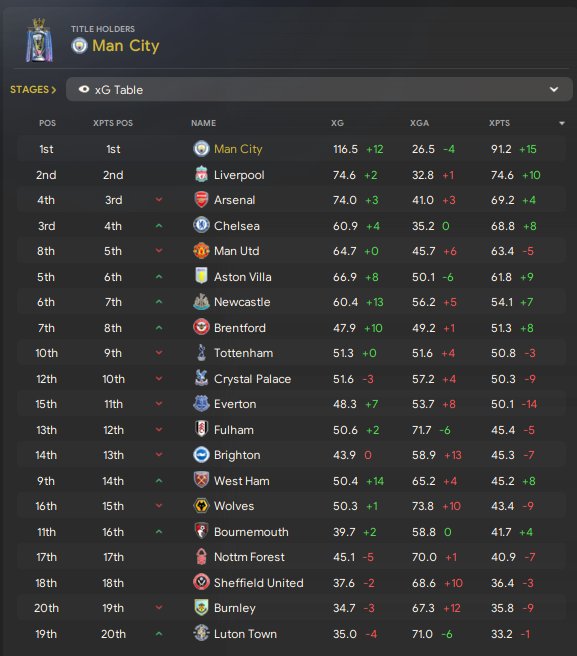The width and height of the screenshot is (577, 656).
Task: Expand the xG Table view dropdown chevron
Action: [554, 89]
